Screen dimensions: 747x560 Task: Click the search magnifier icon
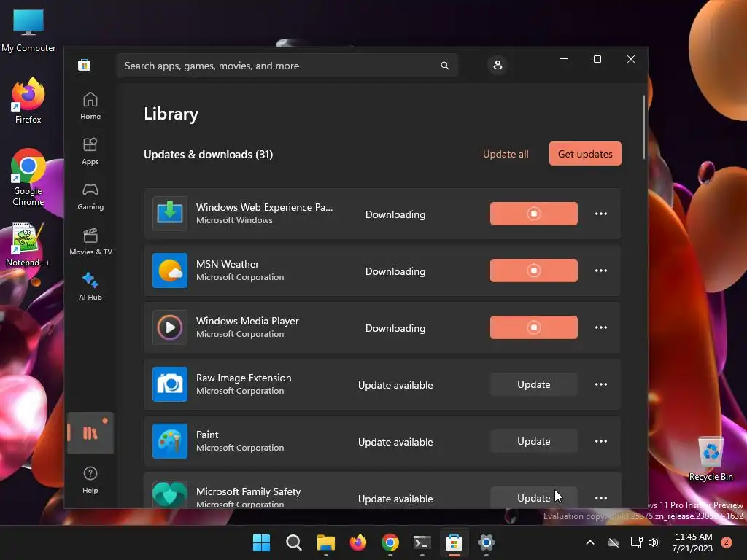pos(444,66)
